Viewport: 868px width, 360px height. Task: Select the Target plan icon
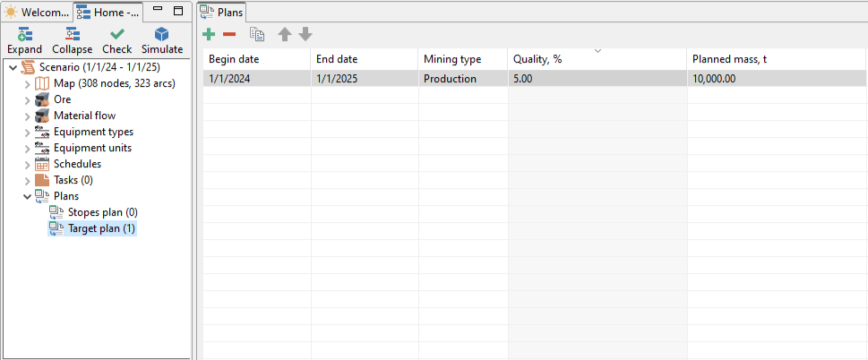[x=56, y=227]
